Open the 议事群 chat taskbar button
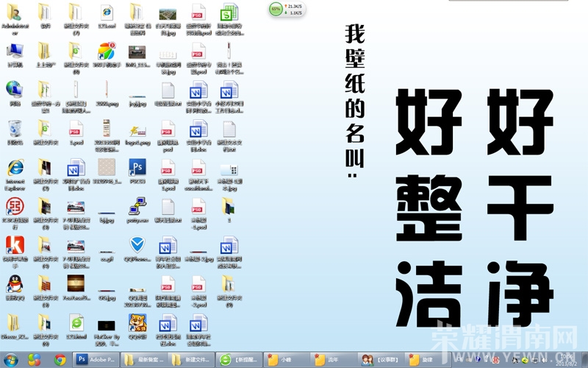The width and height of the screenshot is (588, 368). point(379,360)
